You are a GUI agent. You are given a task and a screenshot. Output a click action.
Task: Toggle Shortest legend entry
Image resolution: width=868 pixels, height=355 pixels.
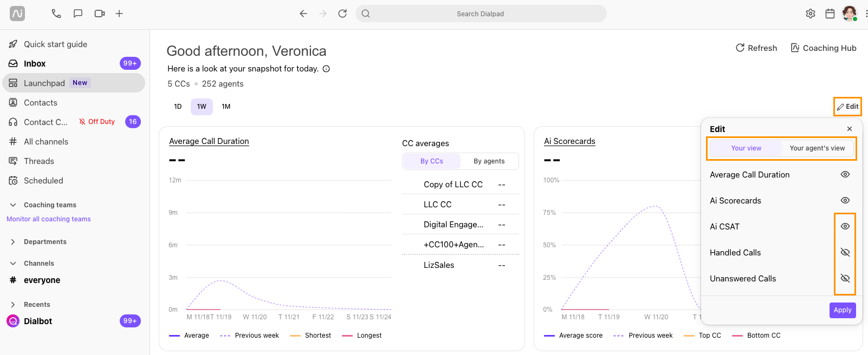310,336
